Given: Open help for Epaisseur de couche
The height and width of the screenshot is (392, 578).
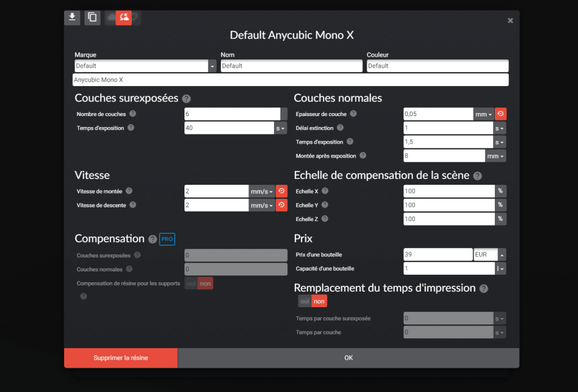Looking at the screenshot, I should (x=353, y=114).
